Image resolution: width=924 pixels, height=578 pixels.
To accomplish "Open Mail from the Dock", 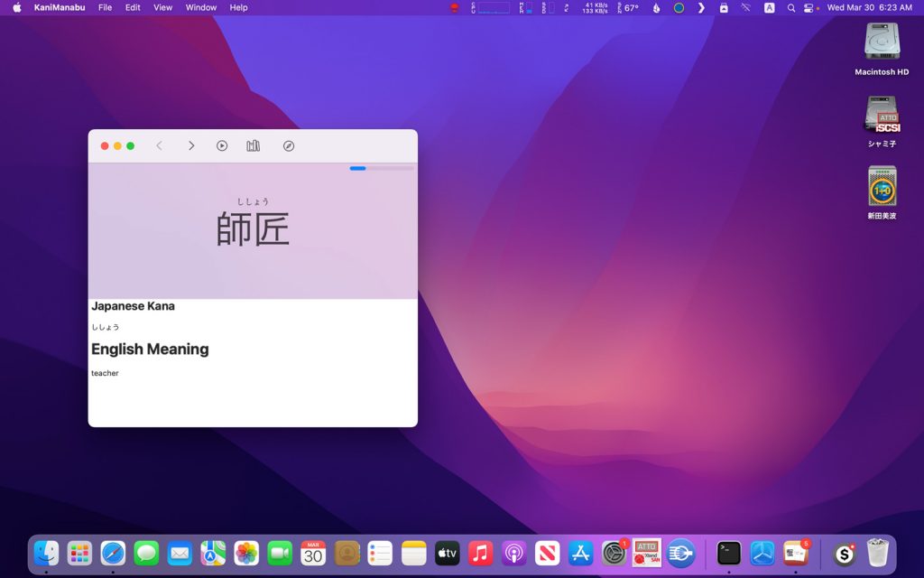I will click(180, 554).
